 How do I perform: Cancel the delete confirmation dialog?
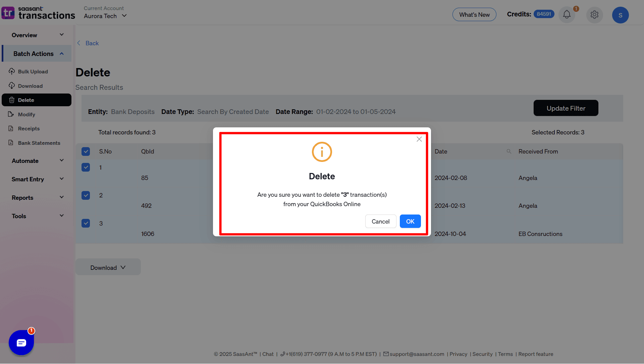pyautogui.click(x=380, y=221)
